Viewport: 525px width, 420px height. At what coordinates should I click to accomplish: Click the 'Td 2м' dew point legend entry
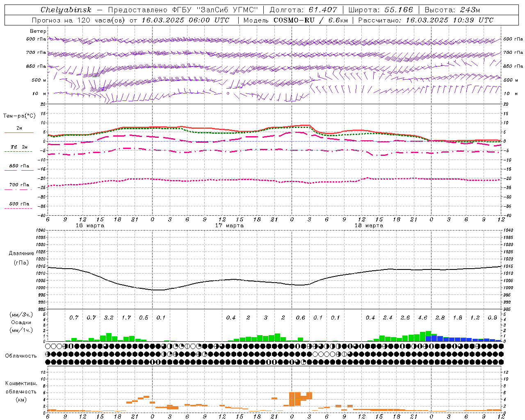[x=19, y=147]
